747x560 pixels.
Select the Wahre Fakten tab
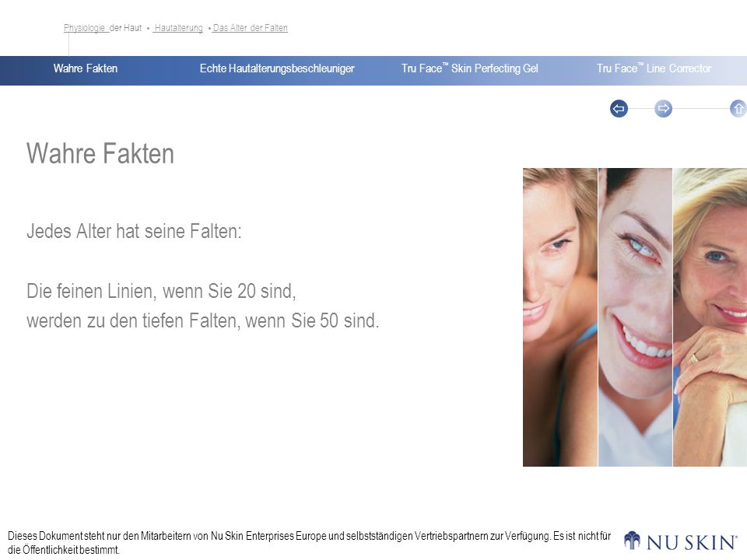(86, 68)
